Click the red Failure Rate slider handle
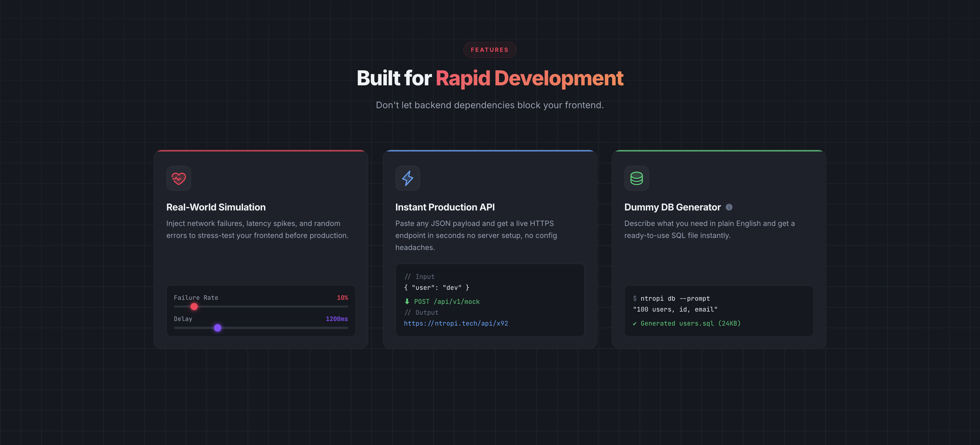980x445 pixels. (194, 307)
